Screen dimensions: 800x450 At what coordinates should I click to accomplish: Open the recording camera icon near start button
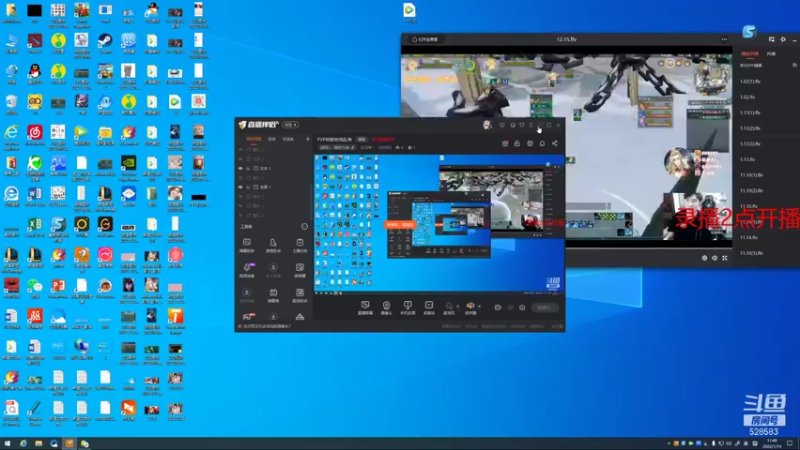497,308
